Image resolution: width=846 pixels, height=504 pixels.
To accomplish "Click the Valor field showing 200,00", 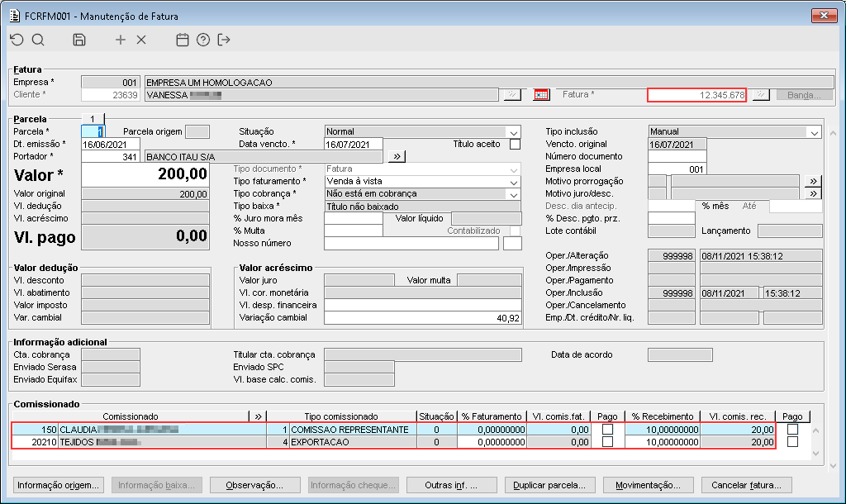I will click(145, 174).
